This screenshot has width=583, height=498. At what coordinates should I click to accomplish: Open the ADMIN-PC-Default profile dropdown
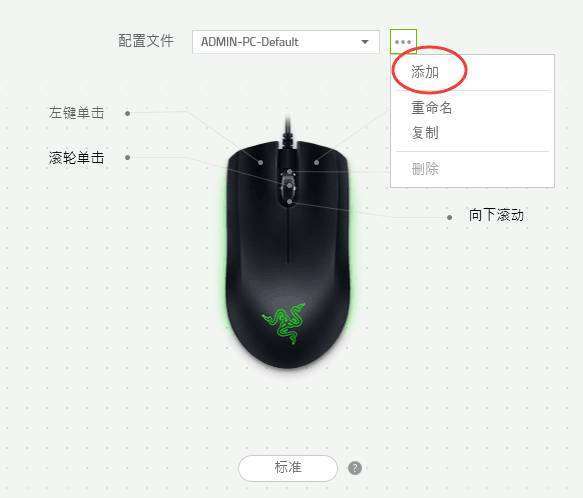point(286,42)
